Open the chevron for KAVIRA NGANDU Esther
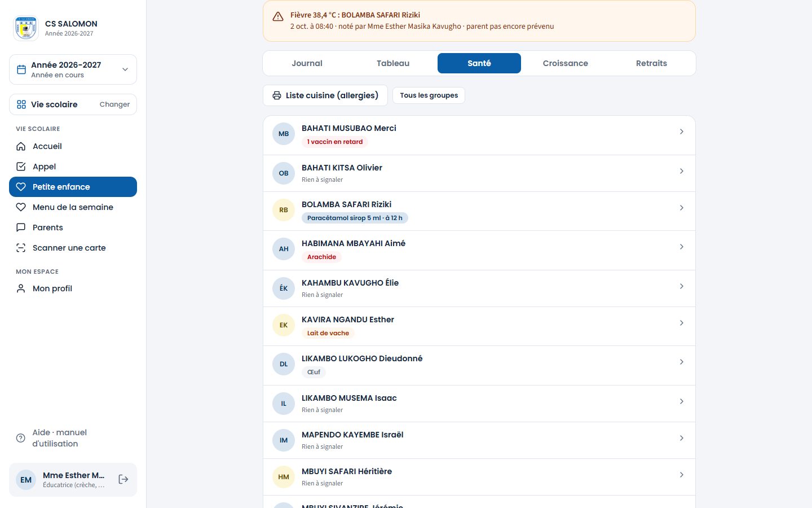Screen dimensions: 812x508 682,323
